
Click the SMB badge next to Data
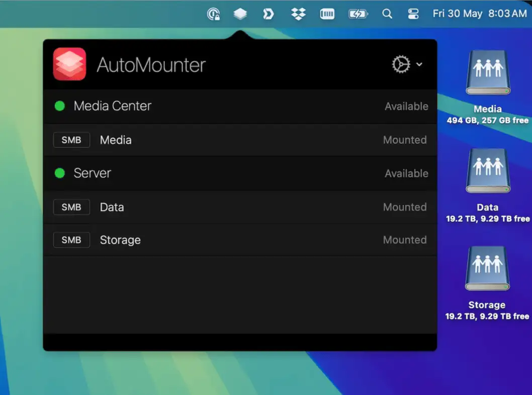71,207
